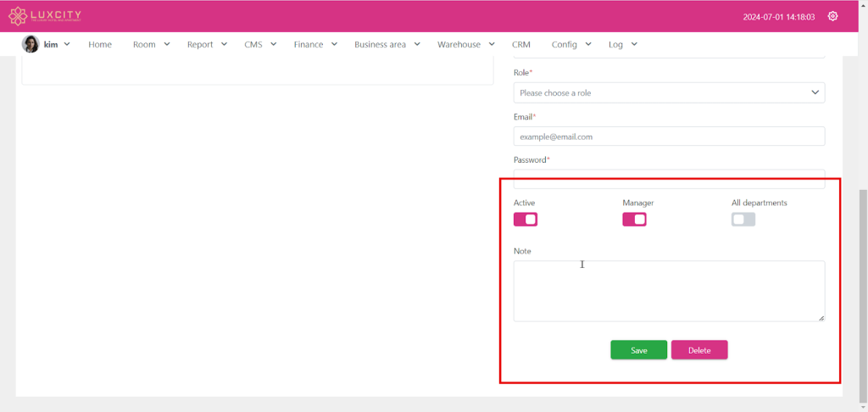Image resolution: width=868 pixels, height=412 pixels.
Task: Click inside the Note text area
Action: [x=669, y=291]
